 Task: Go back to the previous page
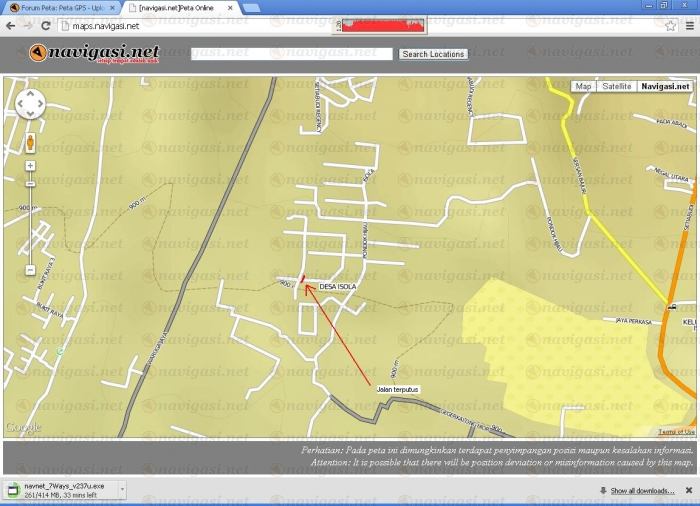click(x=11, y=25)
